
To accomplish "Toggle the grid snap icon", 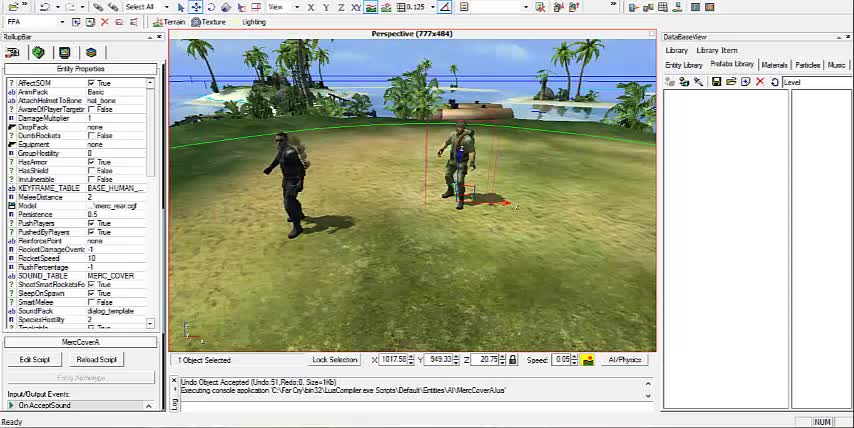I will [x=401, y=7].
